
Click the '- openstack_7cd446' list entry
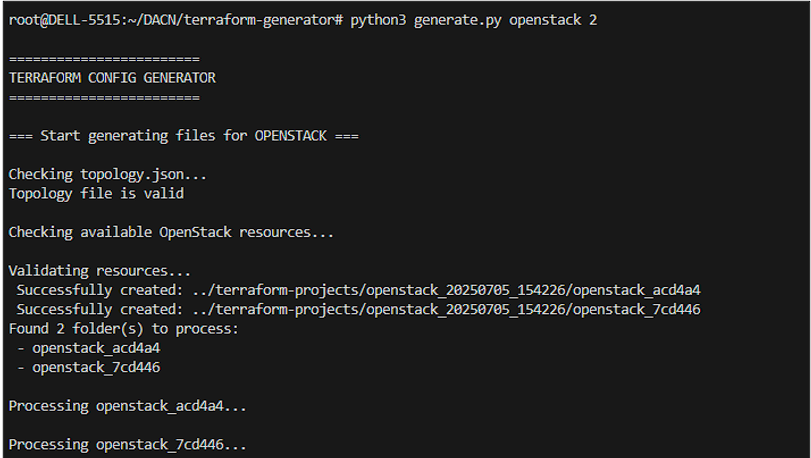point(88,368)
